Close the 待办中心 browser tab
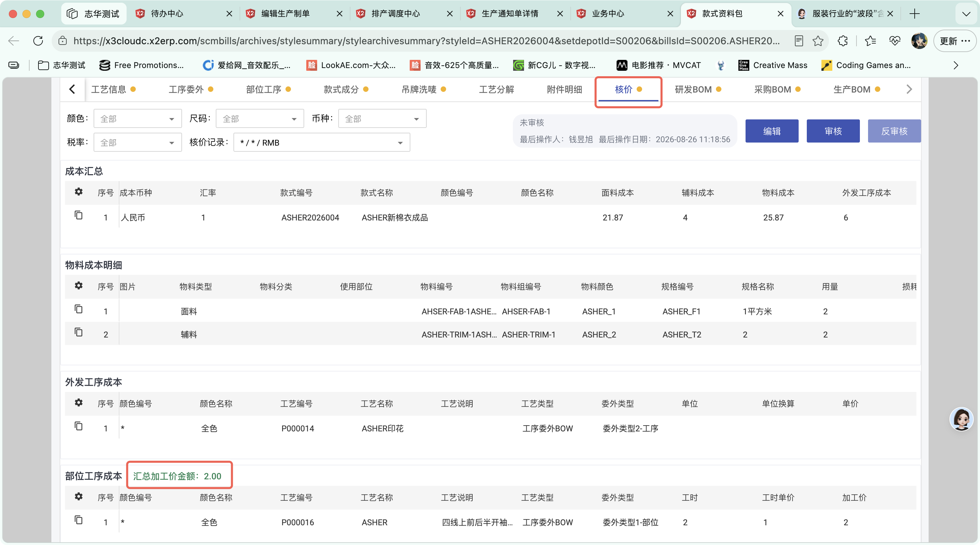 (229, 14)
